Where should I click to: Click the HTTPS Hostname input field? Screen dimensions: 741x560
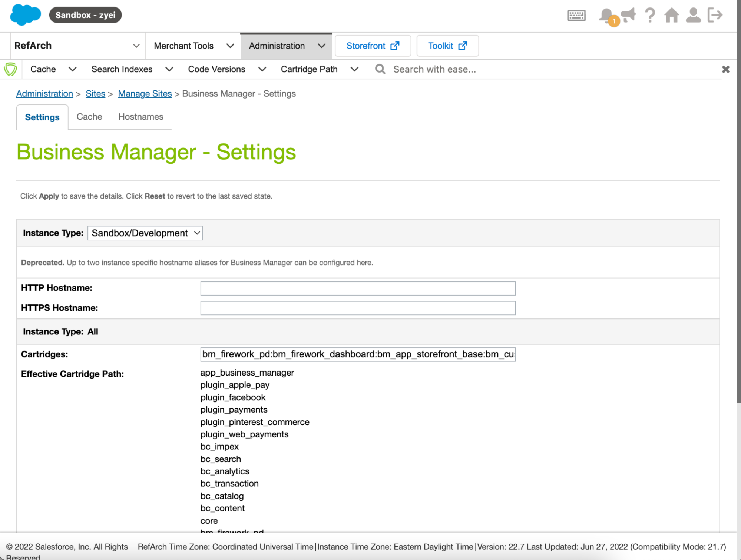point(357,308)
